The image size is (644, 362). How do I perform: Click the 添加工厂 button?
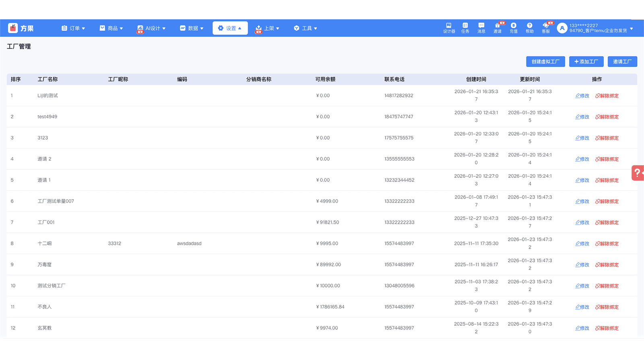[x=586, y=62]
